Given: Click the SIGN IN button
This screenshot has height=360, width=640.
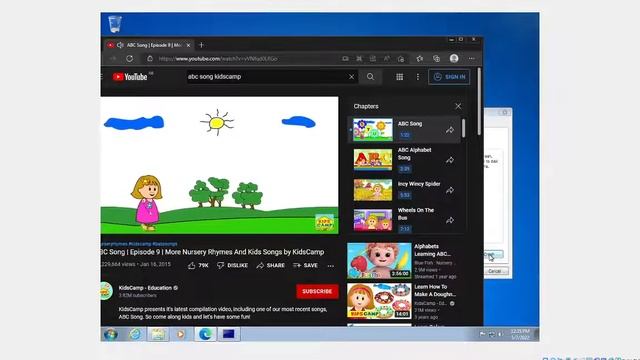Looking at the screenshot, I should 449,77.
